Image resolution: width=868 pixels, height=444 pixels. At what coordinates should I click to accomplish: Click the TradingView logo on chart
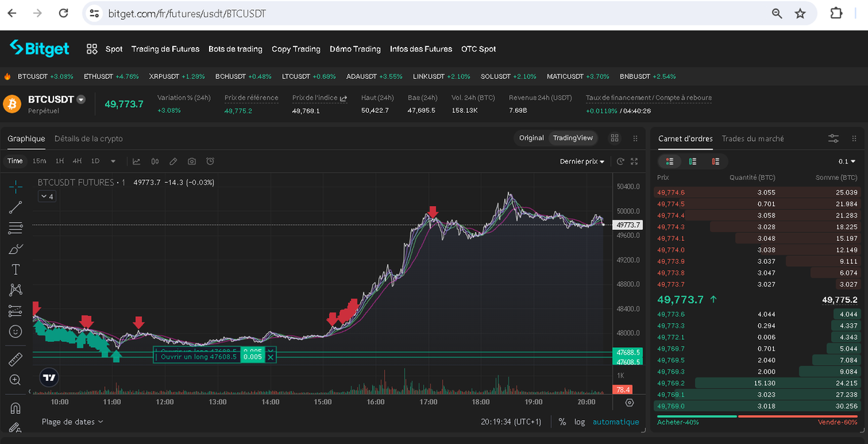click(x=49, y=377)
